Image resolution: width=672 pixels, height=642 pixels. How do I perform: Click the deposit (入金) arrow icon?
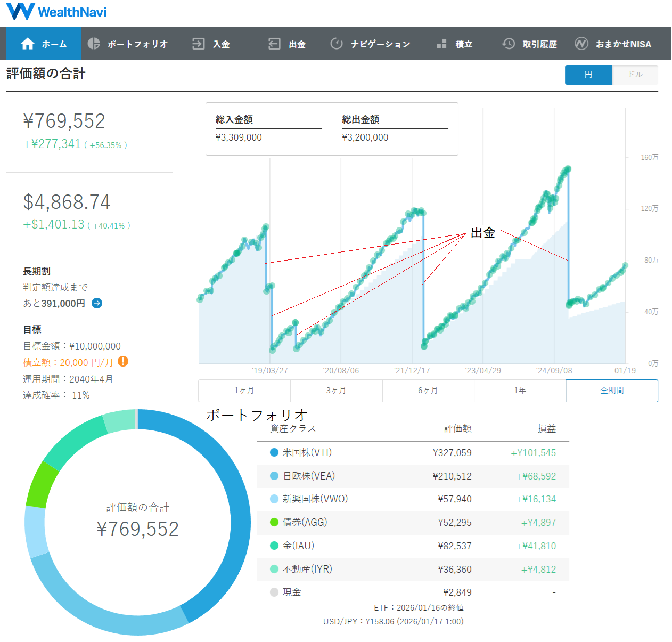click(x=198, y=44)
